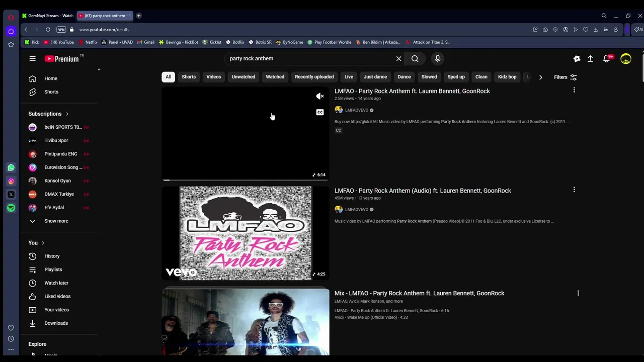Unmute the preview video speaker icon
This screenshot has height=362, width=644.
[319, 96]
